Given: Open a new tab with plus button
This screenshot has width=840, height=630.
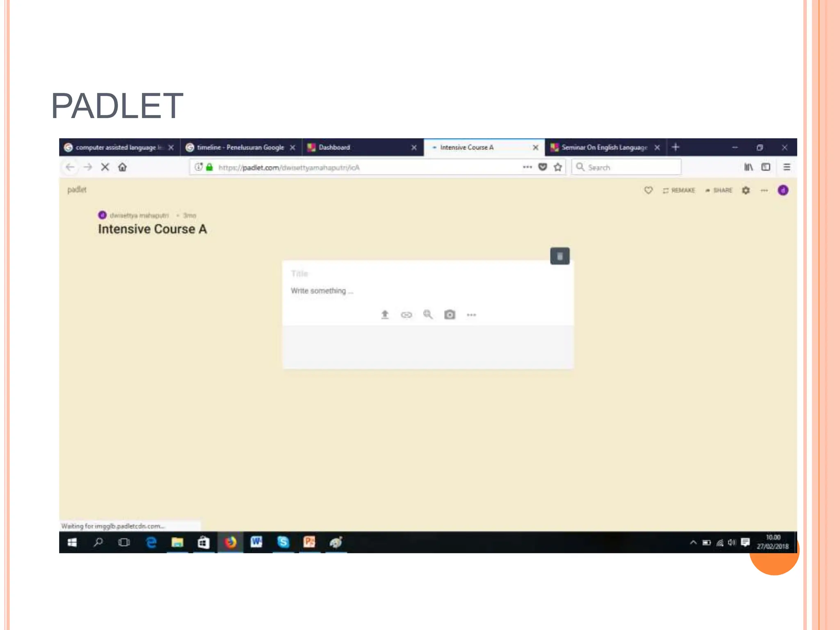Looking at the screenshot, I should (676, 147).
